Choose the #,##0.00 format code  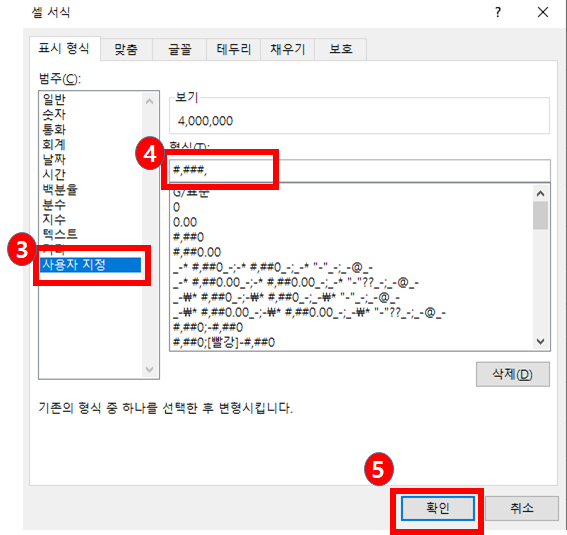tap(197, 252)
